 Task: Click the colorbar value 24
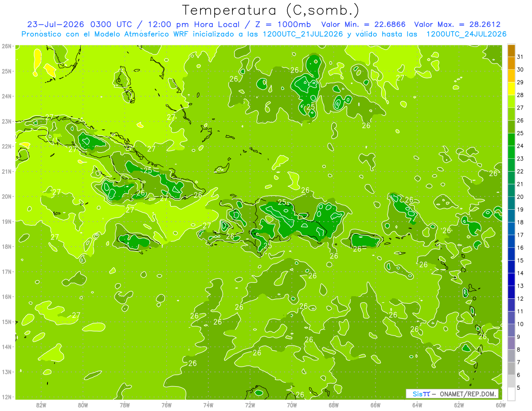point(520,146)
